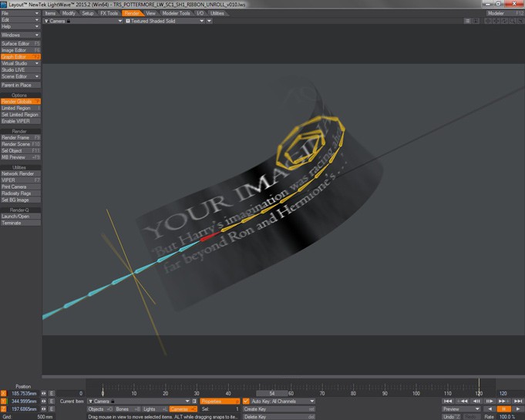Click the viewport zoom icon at top right

click(512, 21)
